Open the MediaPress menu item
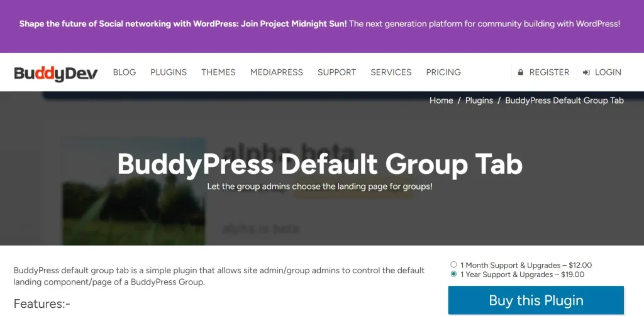The width and height of the screenshot is (644, 316). coord(277,72)
